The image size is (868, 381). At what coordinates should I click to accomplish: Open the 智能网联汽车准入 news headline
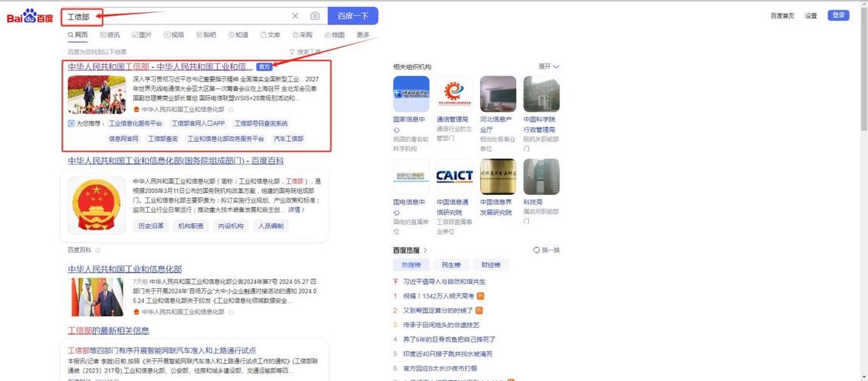coord(162,351)
